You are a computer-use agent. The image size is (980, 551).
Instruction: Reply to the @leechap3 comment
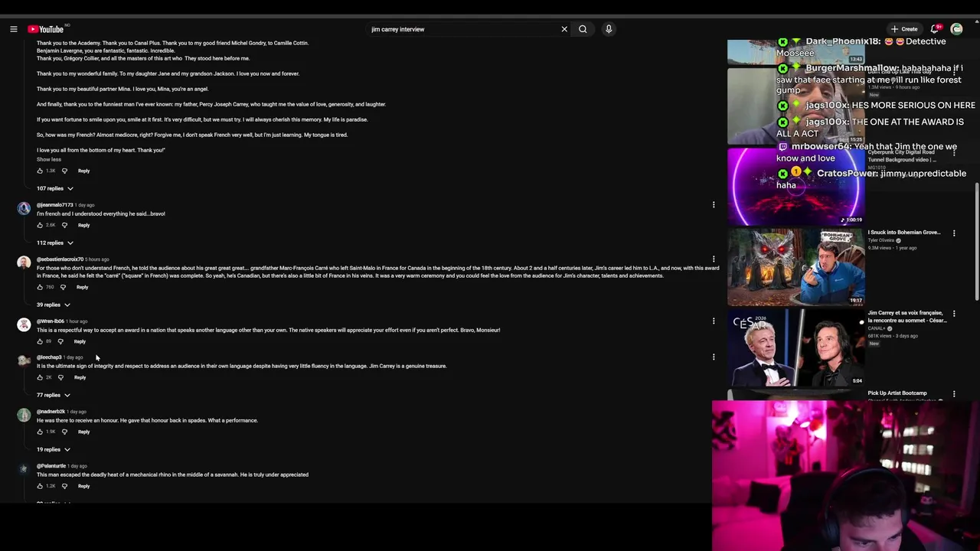[x=80, y=377]
